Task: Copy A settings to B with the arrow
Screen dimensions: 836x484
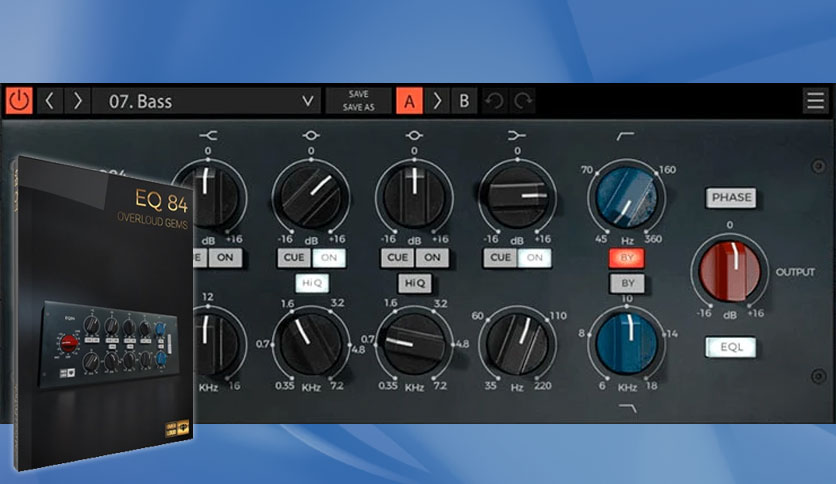Action: tap(437, 101)
